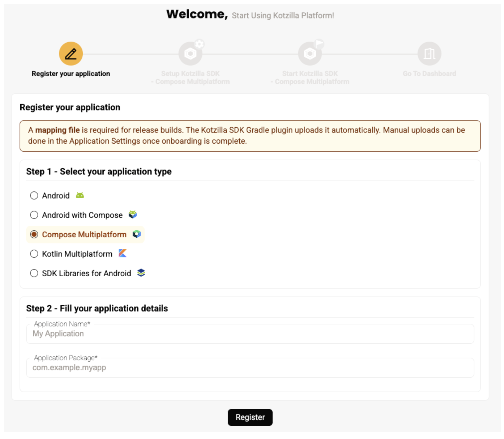Screen dimensions: 504x439
Task: Click the Setup Kotzilla SDK step icon
Action: 190,54
